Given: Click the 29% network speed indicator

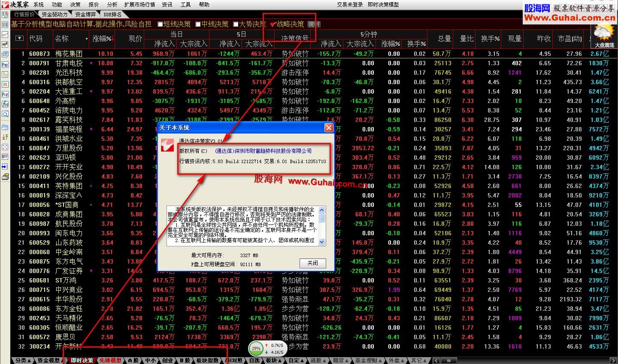Looking at the screenshot, I should click(267, 348).
